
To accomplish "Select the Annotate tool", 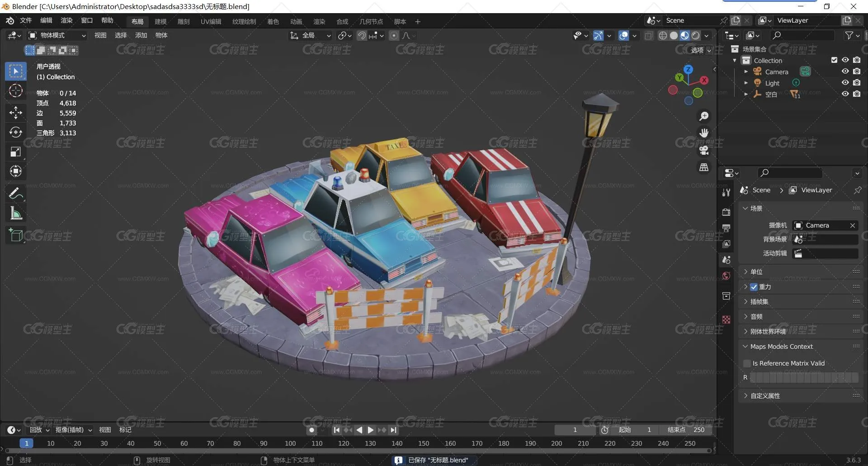I will pos(16,194).
